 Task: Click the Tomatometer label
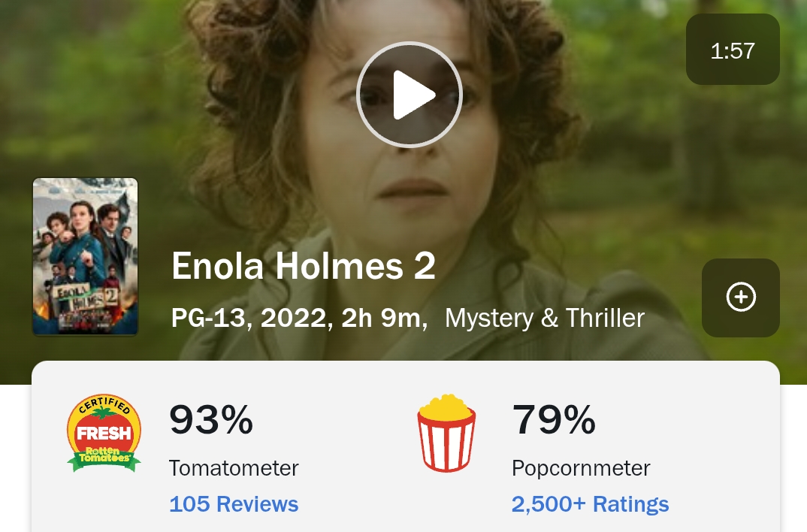pos(234,468)
